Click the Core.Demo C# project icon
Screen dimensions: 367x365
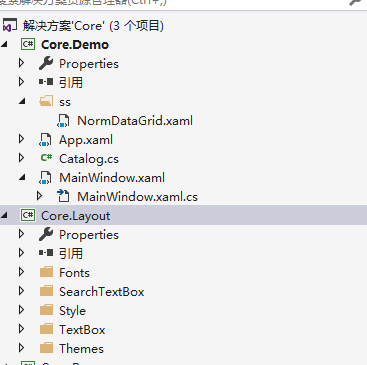[28, 44]
